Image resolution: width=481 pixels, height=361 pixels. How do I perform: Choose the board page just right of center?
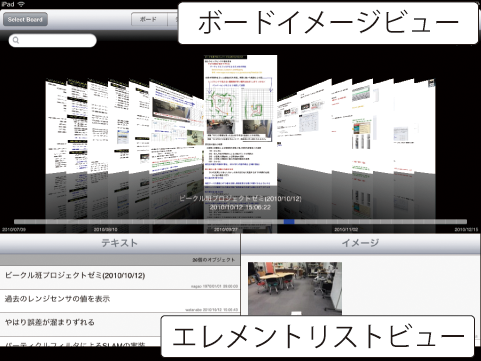point(304,126)
